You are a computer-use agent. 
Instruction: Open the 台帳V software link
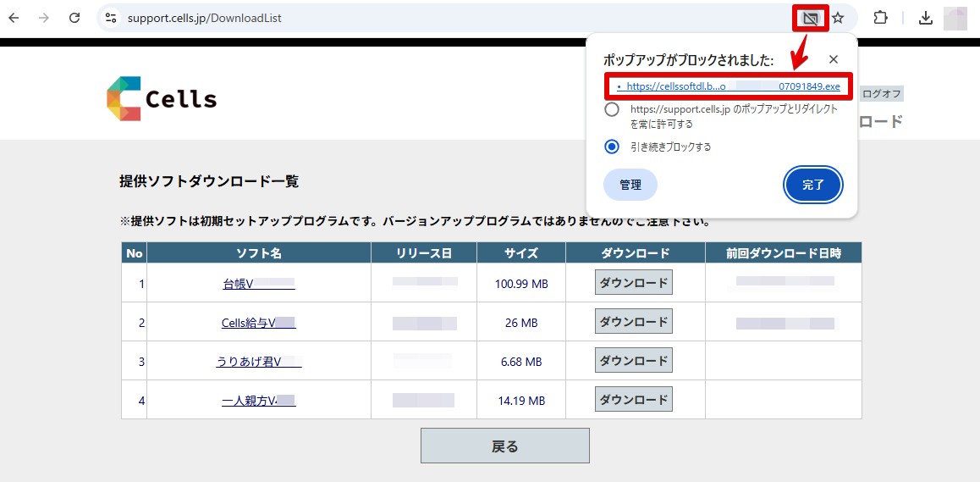point(258,284)
